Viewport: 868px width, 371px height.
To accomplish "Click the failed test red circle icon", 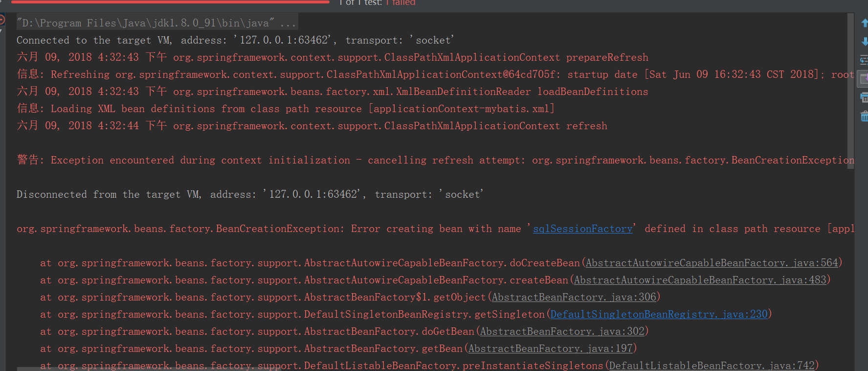I will coord(1,20).
